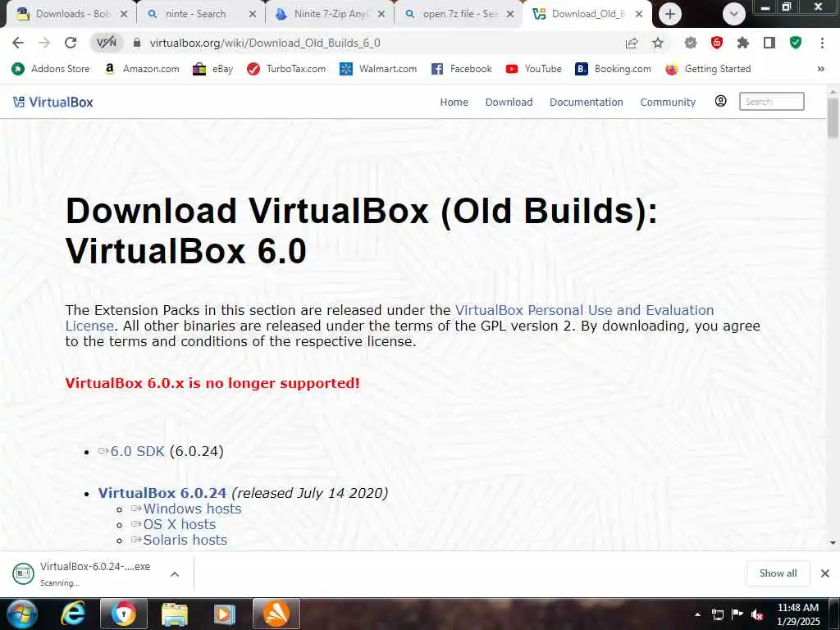Open the Booking.com bookmark

click(x=613, y=69)
